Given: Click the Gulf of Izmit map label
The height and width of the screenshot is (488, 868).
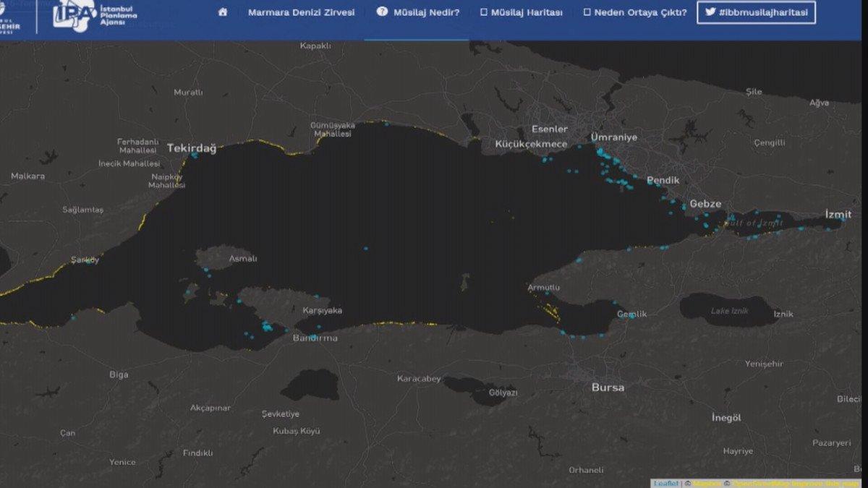Looking at the screenshot, I should [x=754, y=223].
